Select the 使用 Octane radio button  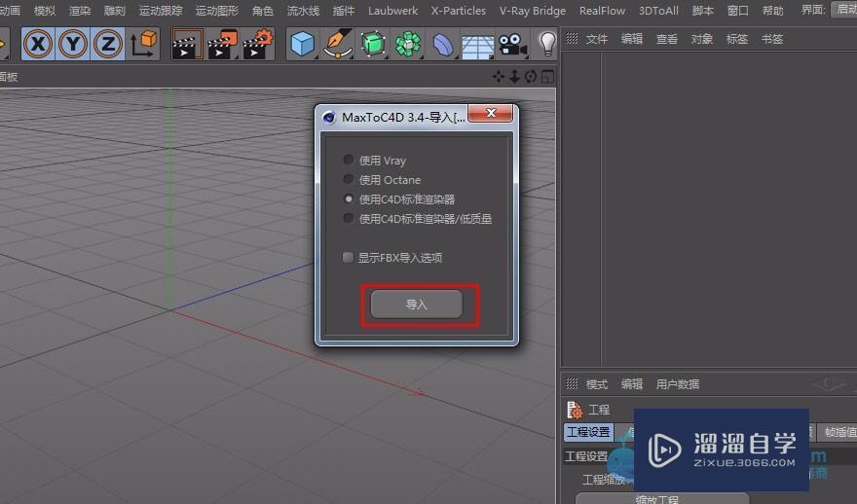pyautogui.click(x=349, y=179)
